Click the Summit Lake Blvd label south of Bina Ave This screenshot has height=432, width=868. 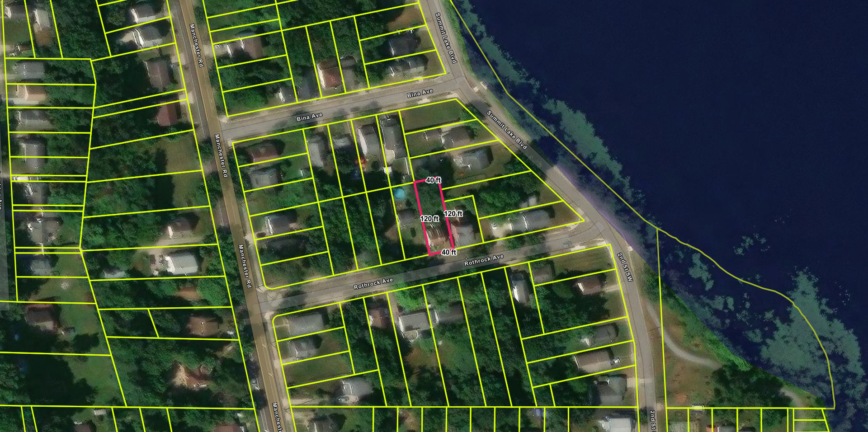(507, 130)
